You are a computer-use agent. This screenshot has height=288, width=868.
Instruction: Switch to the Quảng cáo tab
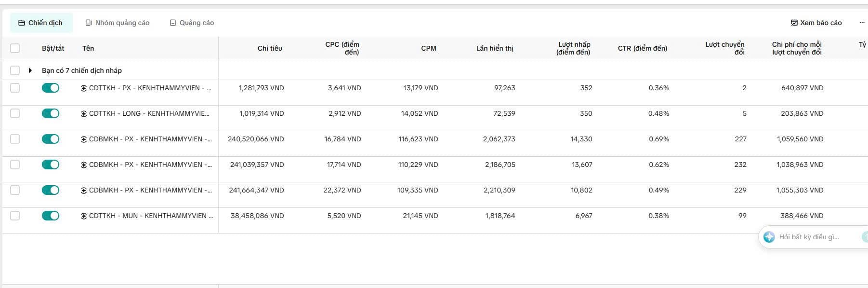tap(192, 23)
